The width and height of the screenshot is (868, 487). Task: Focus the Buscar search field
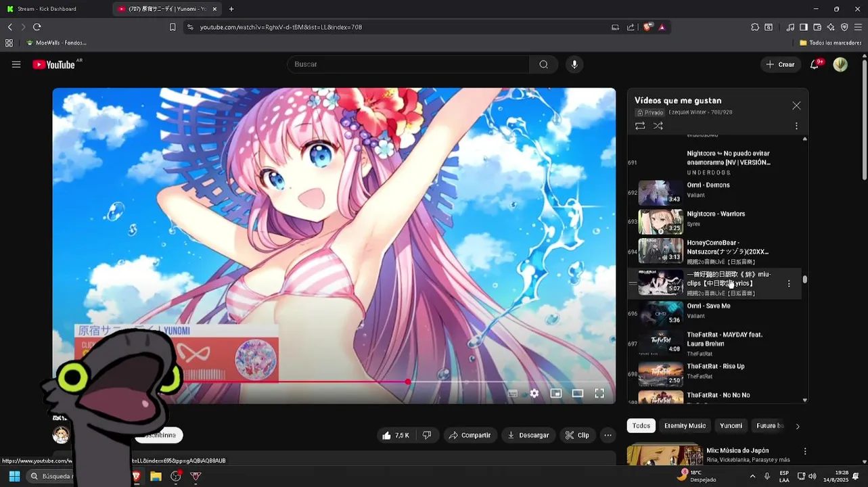pos(408,64)
